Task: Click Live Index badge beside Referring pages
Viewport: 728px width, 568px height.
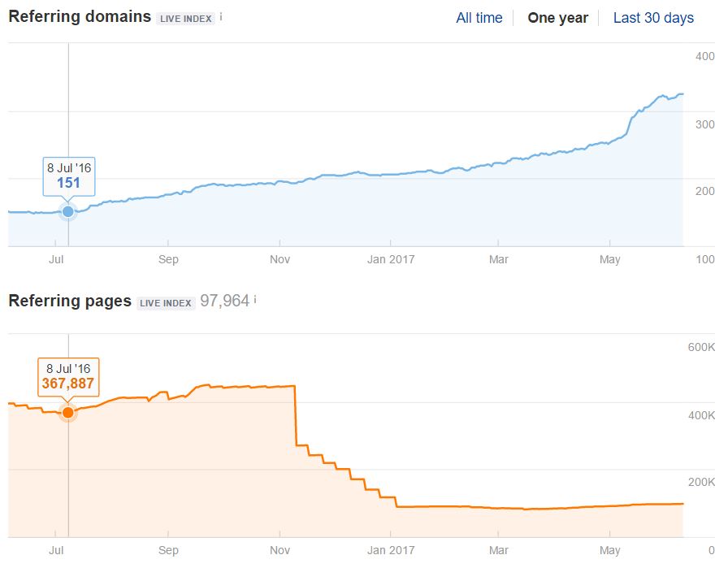Action: tap(167, 302)
